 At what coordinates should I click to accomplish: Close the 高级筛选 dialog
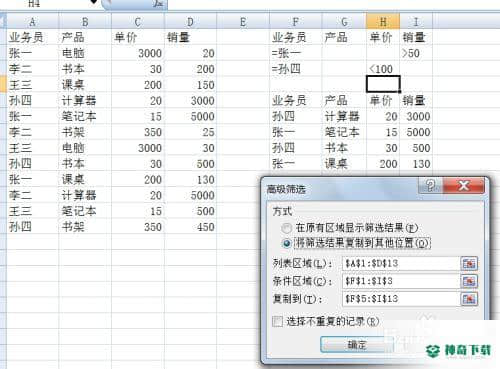(464, 185)
